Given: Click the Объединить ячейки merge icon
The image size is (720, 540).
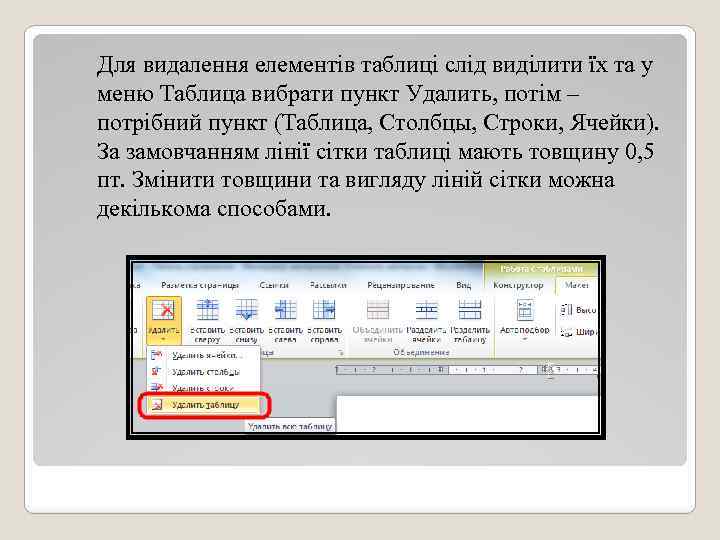Looking at the screenshot, I should coord(378,310).
